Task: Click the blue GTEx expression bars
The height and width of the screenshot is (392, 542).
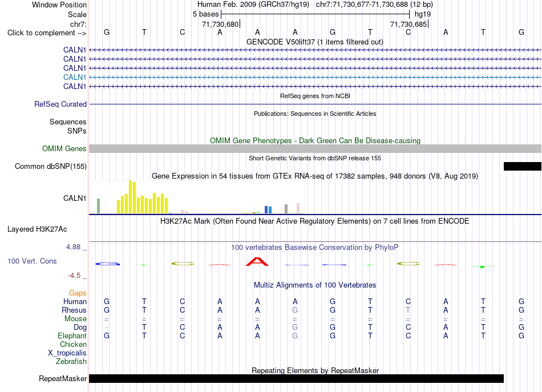Action: coord(268,209)
